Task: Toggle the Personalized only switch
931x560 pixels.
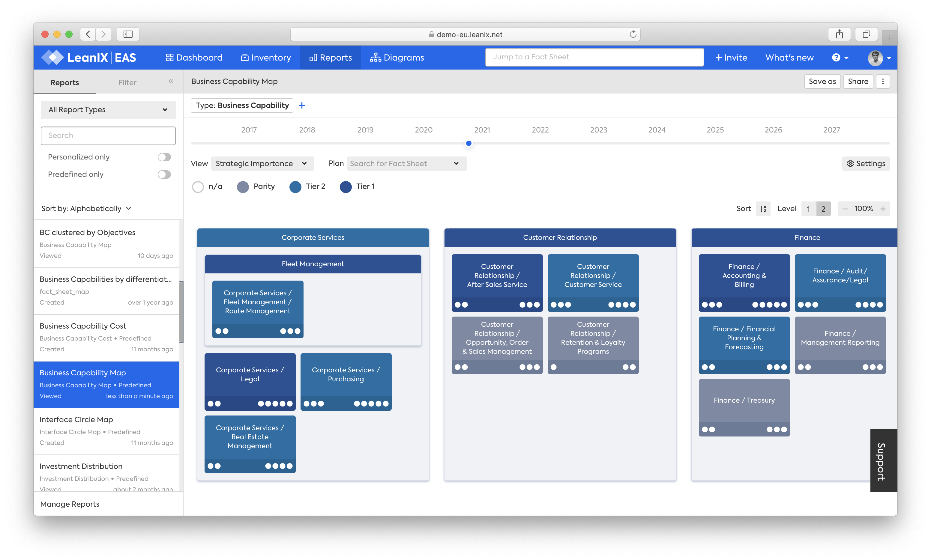Action: pyautogui.click(x=164, y=157)
